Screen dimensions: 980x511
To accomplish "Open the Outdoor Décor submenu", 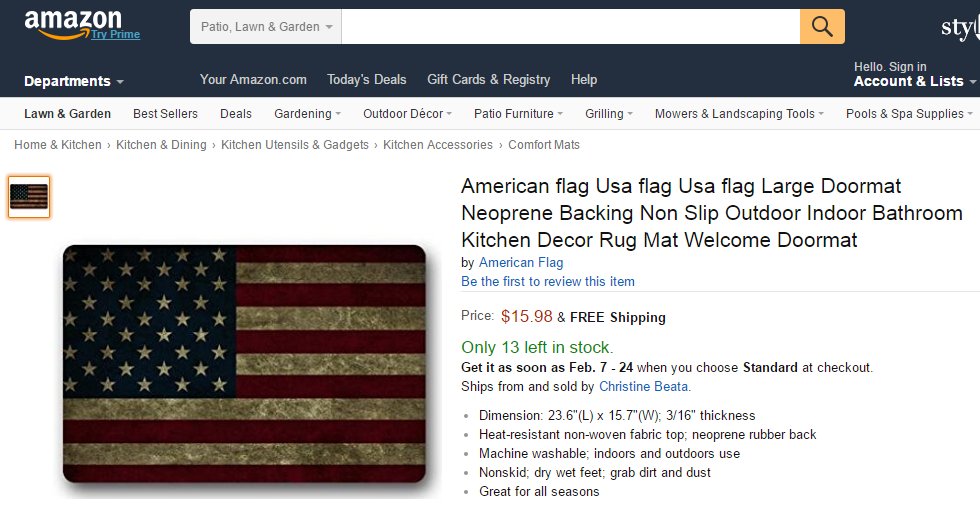I will click(407, 114).
